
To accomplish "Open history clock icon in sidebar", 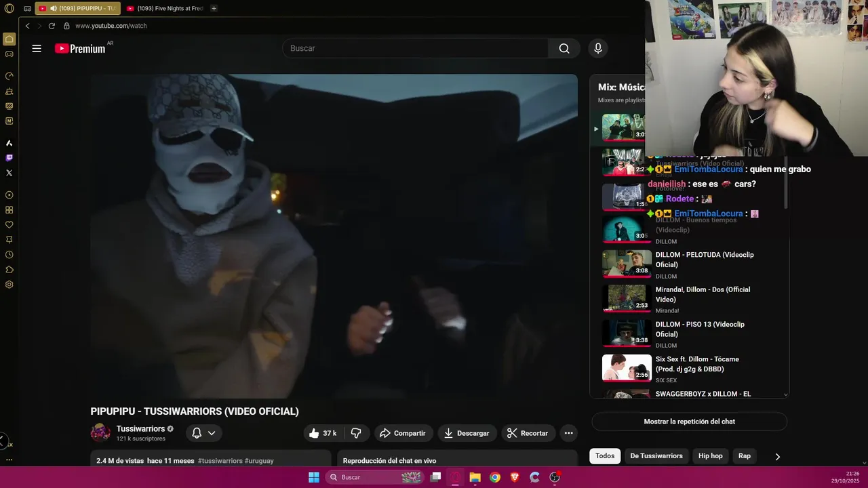I will click(9, 255).
